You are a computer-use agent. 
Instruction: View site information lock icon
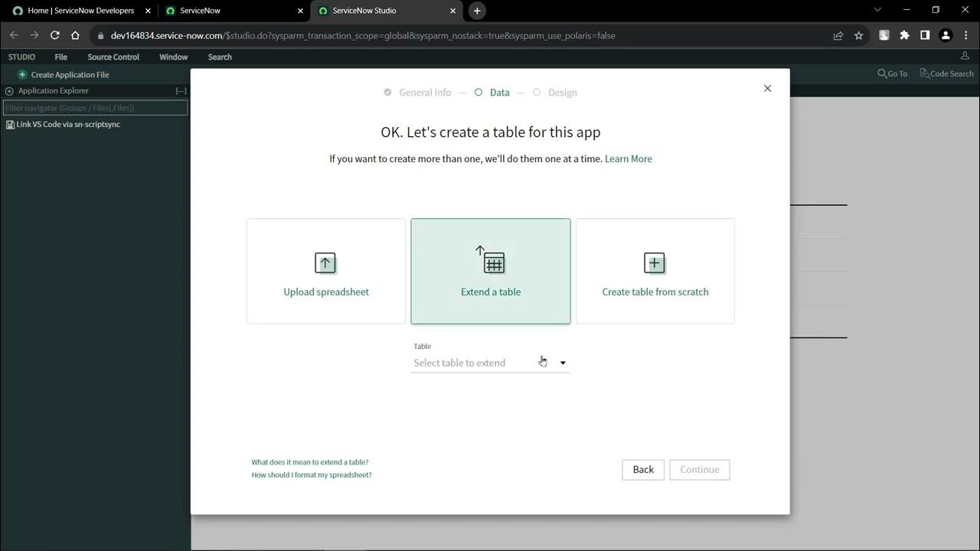pyautogui.click(x=100, y=35)
